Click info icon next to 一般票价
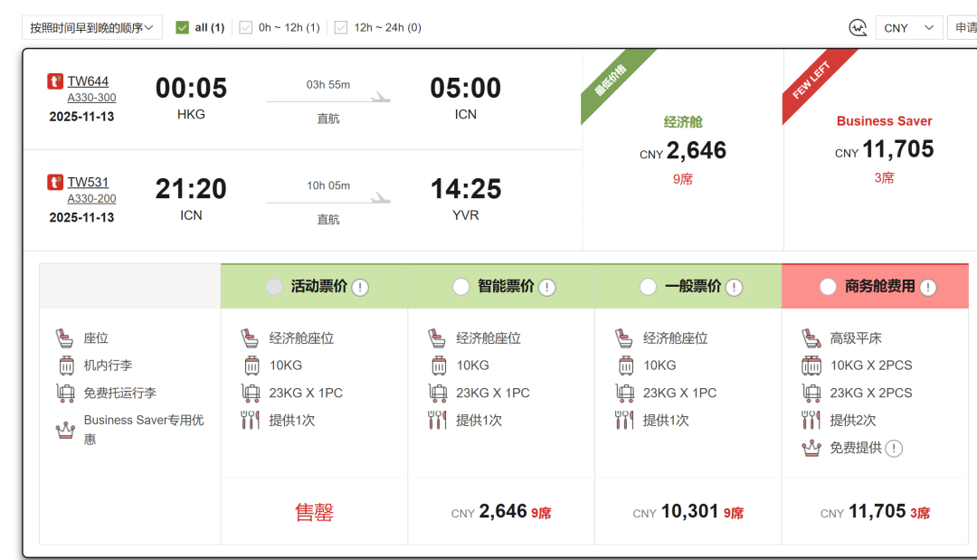 pyautogui.click(x=734, y=288)
